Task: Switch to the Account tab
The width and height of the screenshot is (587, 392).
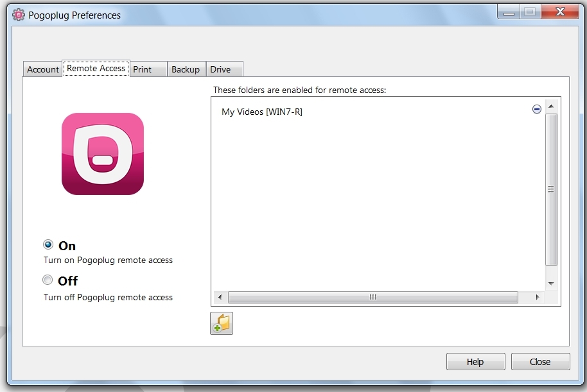Action: pyautogui.click(x=42, y=69)
